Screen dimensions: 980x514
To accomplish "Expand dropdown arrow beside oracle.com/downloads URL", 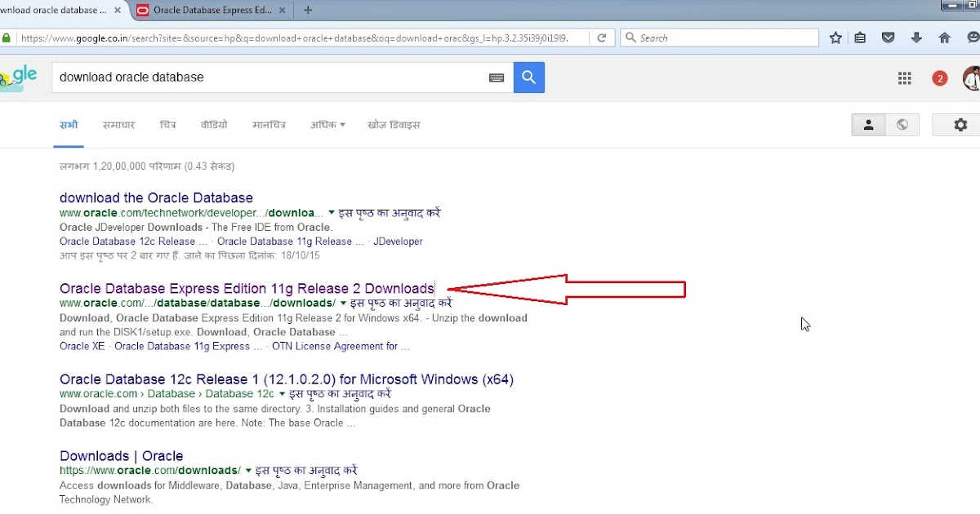I will [x=248, y=471].
